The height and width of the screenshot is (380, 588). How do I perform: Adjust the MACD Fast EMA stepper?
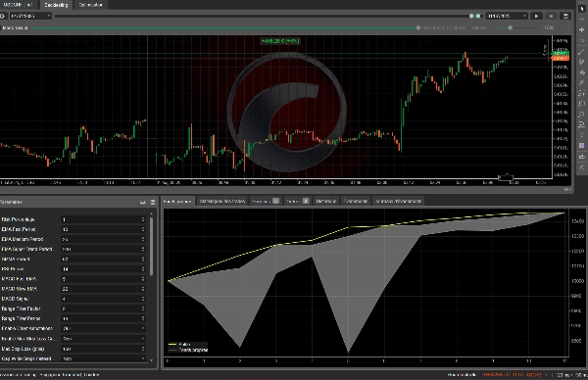point(143,279)
